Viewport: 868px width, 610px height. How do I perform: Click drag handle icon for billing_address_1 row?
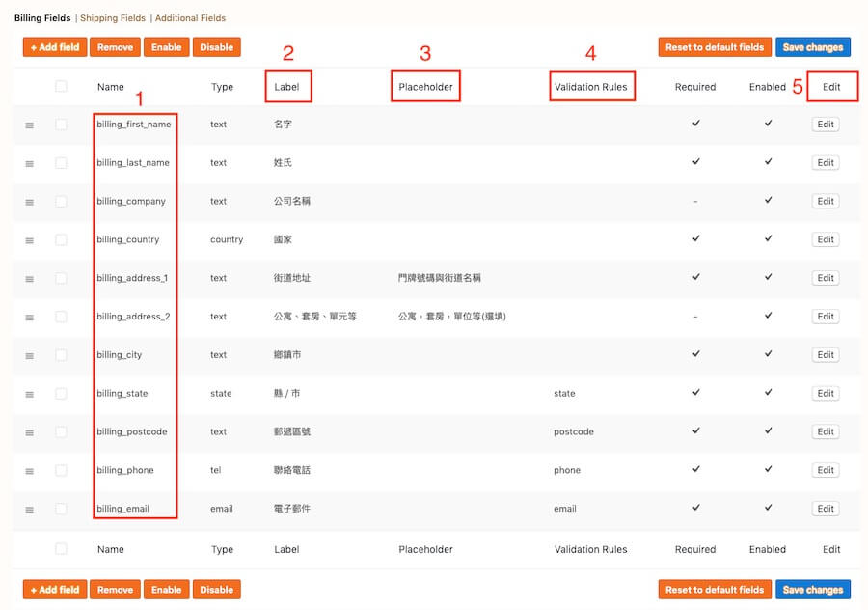29,279
